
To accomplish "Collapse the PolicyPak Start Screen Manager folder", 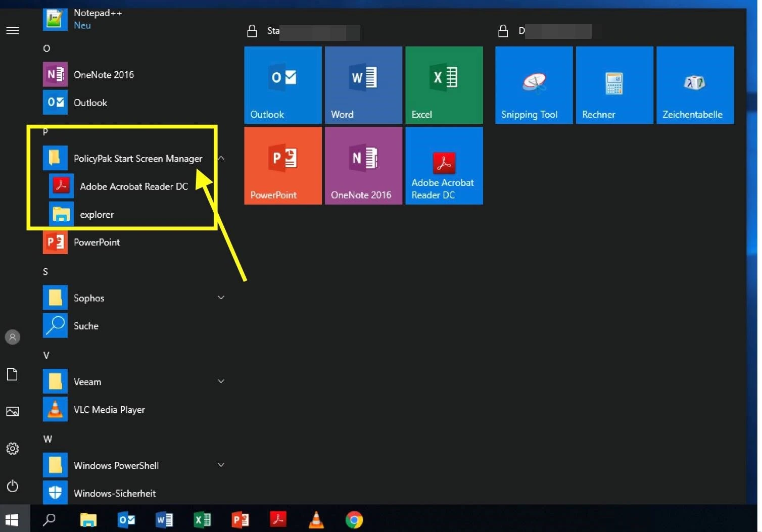I will (221, 159).
